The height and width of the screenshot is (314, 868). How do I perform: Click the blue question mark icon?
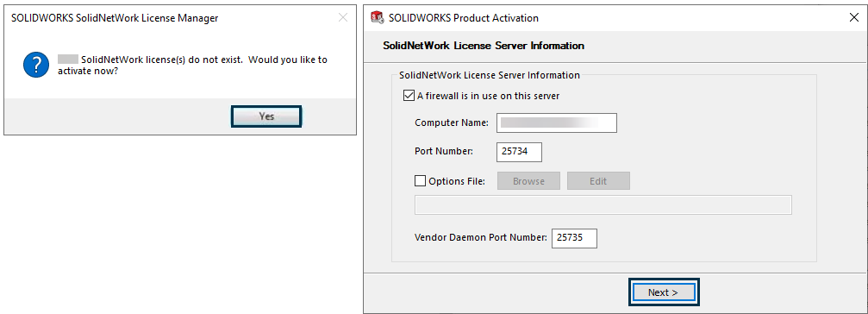pyautogui.click(x=36, y=66)
